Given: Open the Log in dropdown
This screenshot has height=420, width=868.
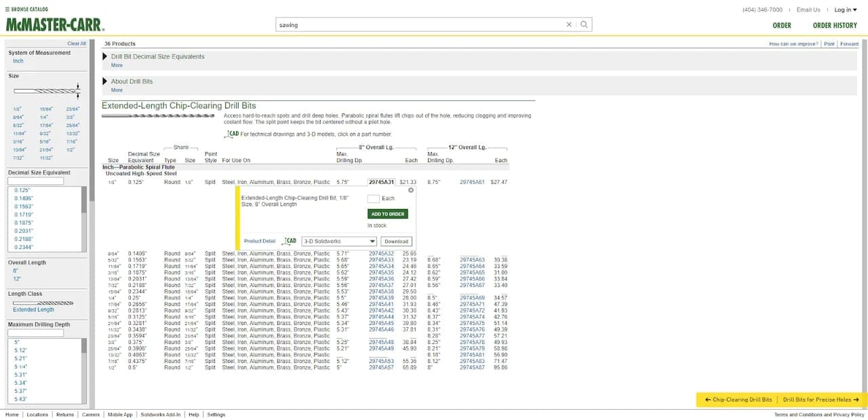Looking at the screenshot, I should [846, 9].
